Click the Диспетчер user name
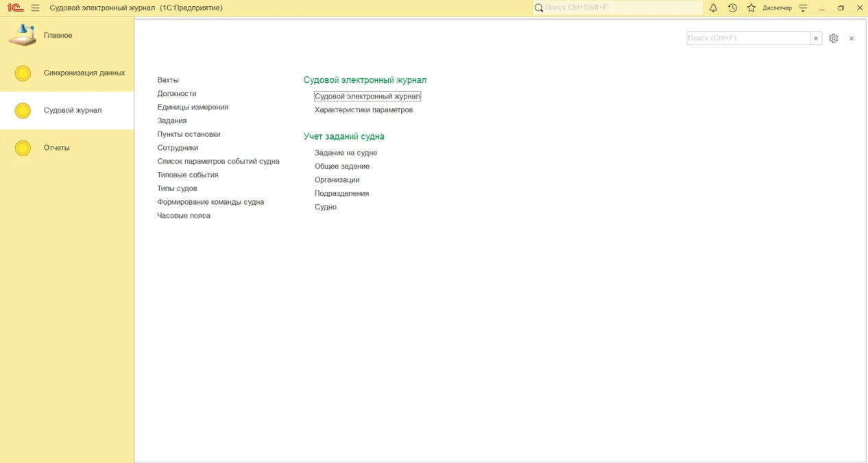Screen dimensions: 868x463 tap(777, 8)
